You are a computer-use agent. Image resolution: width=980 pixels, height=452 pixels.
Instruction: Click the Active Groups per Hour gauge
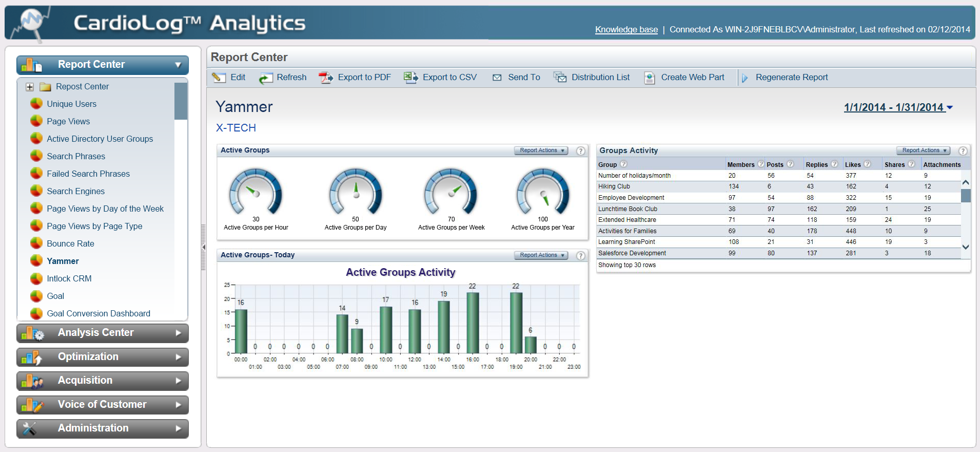coord(256,192)
